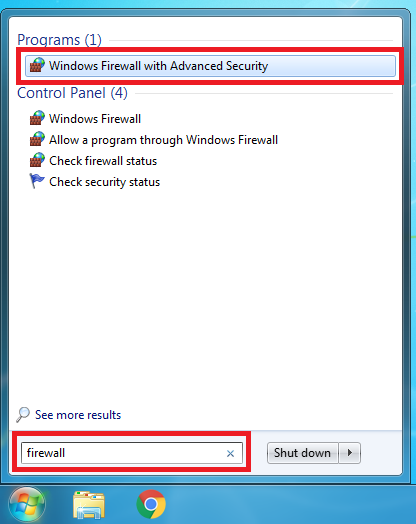This screenshot has height=524, width=416.
Task: Click the Windows Start orb
Action: click(27, 505)
